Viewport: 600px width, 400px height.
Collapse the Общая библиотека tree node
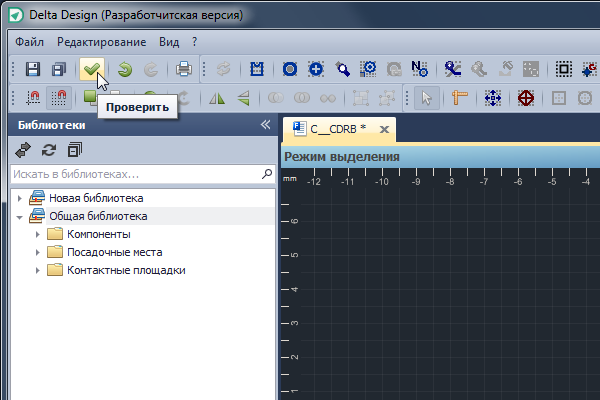pyautogui.click(x=21, y=216)
